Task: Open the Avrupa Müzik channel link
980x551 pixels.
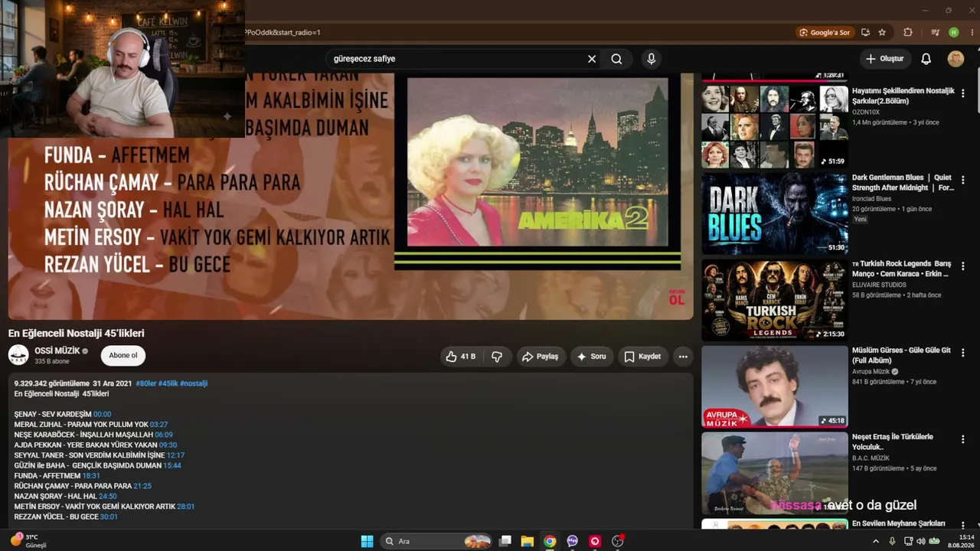Action: point(871,372)
